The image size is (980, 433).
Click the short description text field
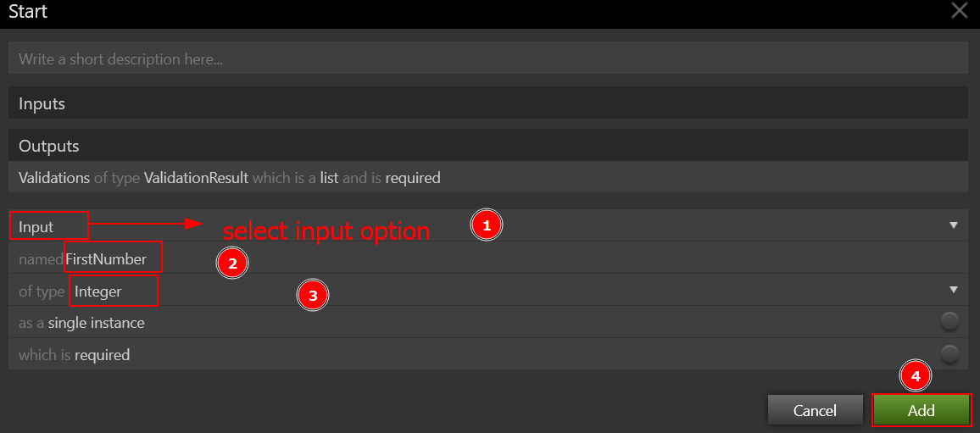tap(487, 59)
